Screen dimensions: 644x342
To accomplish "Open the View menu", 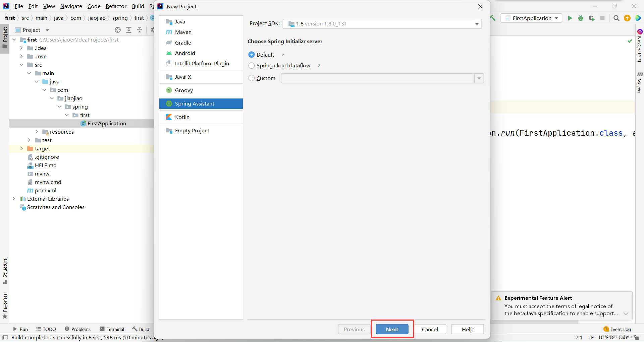I will pos(49,6).
